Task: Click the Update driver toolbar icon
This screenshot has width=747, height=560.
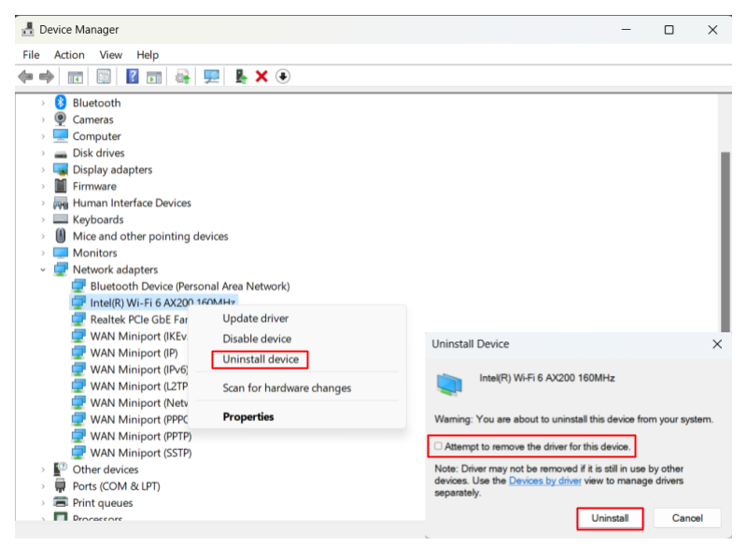Action: click(182, 77)
